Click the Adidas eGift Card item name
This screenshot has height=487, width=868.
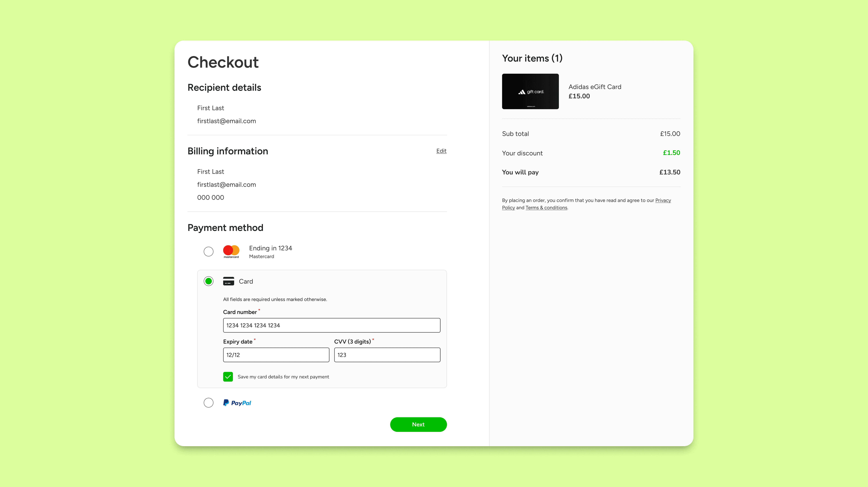[x=595, y=87]
